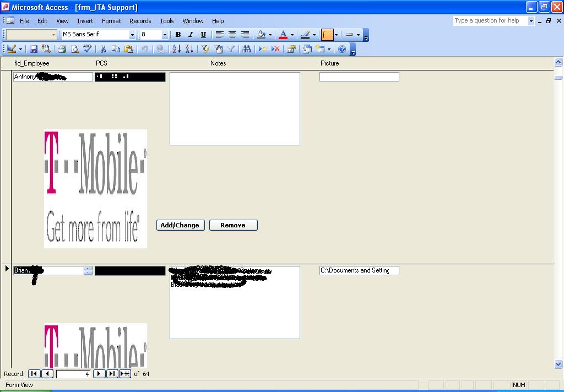Open the font name dropdown
564x392 pixels.
pyautogui.click(x=132, y=35)
